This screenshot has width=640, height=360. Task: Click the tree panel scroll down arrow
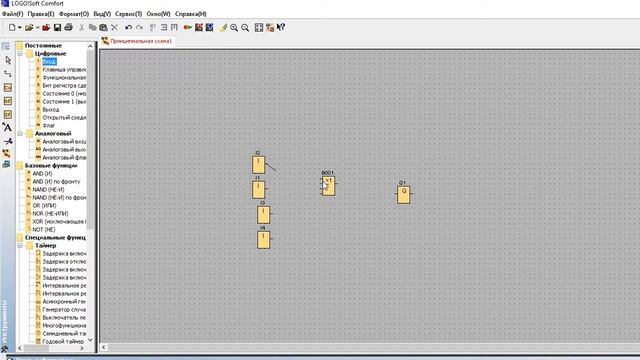90,340
